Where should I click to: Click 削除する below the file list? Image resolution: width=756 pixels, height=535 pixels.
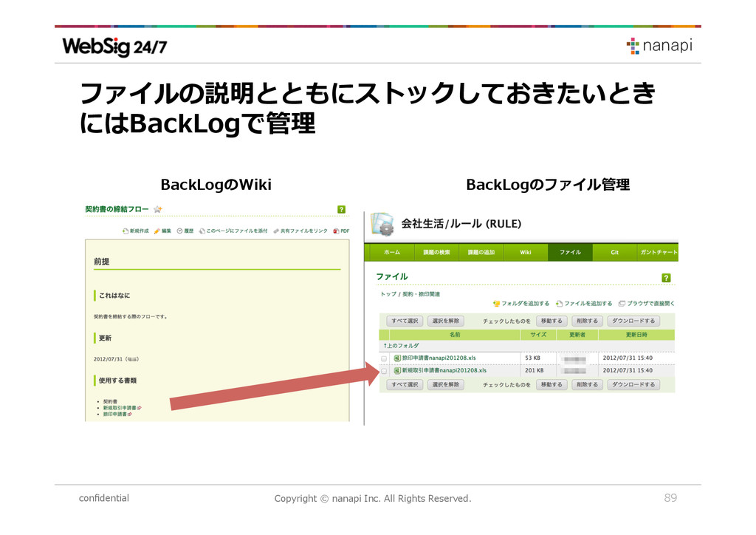587,384
